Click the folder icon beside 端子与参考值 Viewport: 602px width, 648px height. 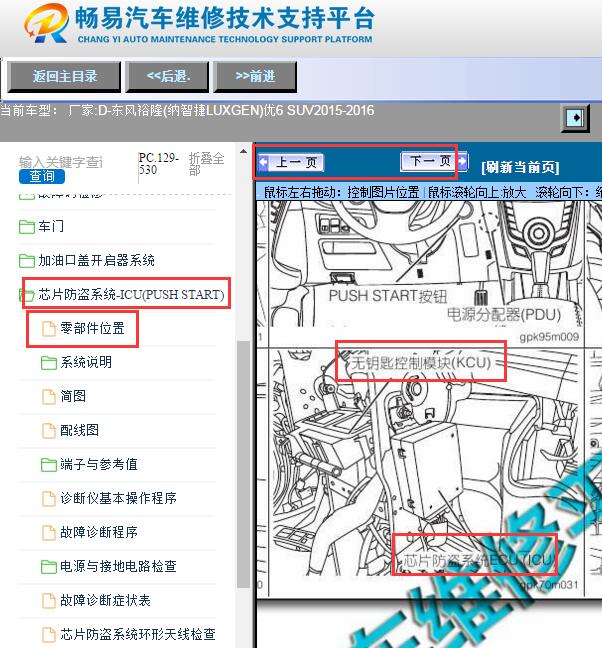click(49, 465)
